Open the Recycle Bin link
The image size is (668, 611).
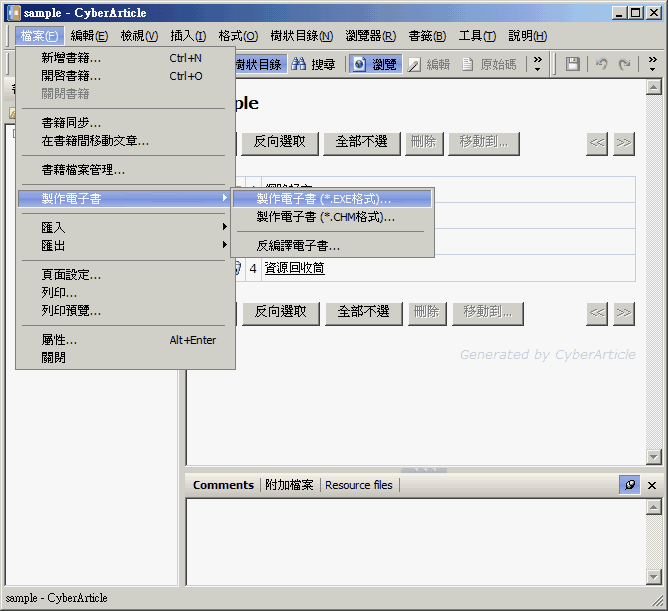(294, 269)
